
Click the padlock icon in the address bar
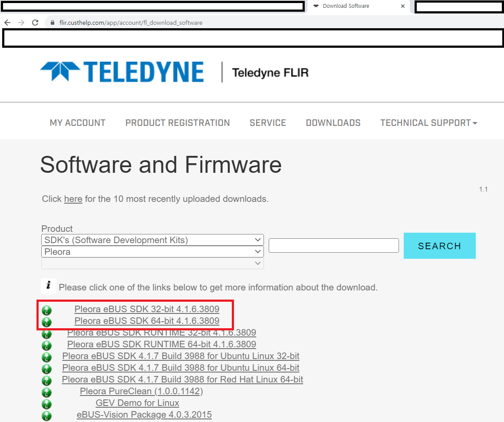[x=52, y=22]
